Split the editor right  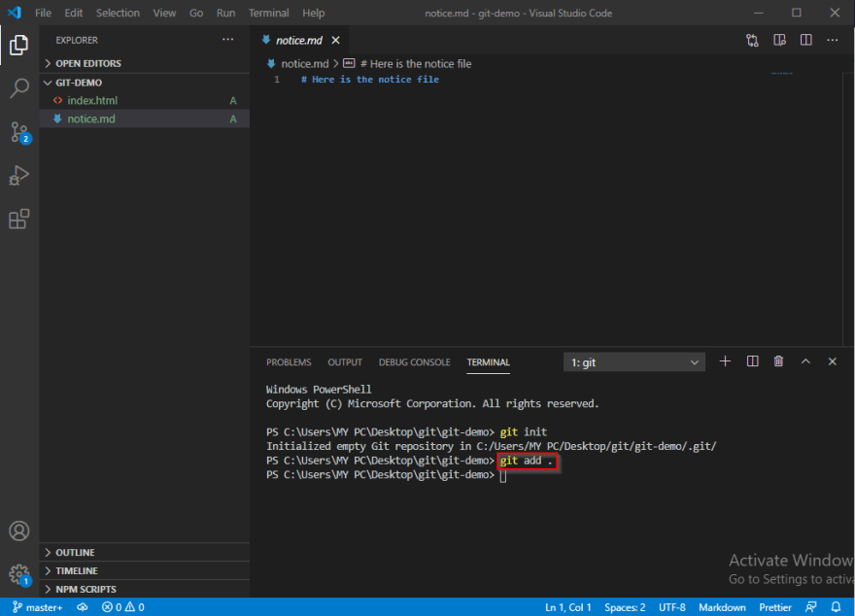(x=805, y=40)
